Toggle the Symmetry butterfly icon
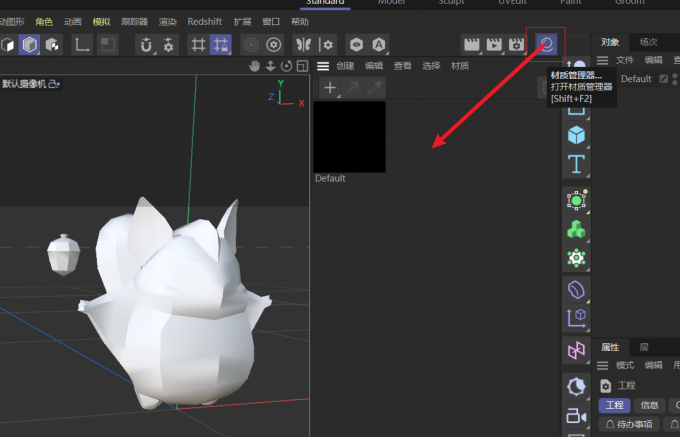Screen dimensions: 680x437 point(304,44)
